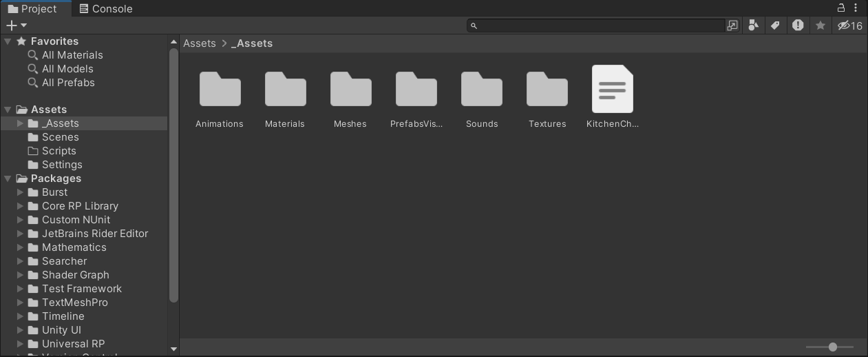Switch to the Console tab
868x357 pixels.
[x=105, y=9]
